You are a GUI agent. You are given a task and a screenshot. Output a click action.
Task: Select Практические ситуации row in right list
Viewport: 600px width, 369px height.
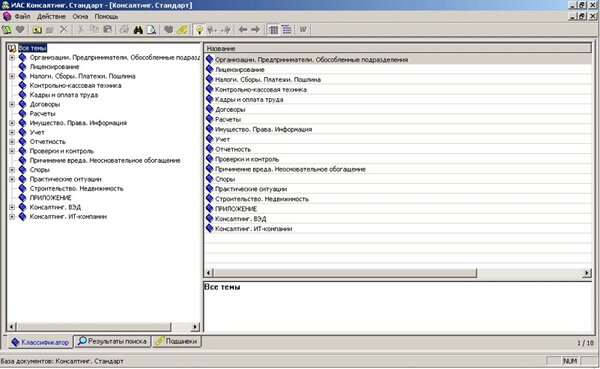398,189
